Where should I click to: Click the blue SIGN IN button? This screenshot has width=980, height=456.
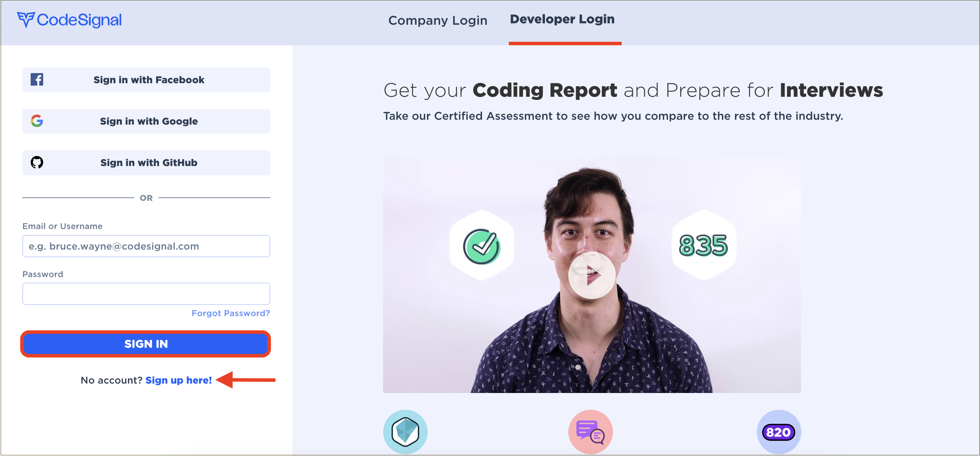[146, 344]
